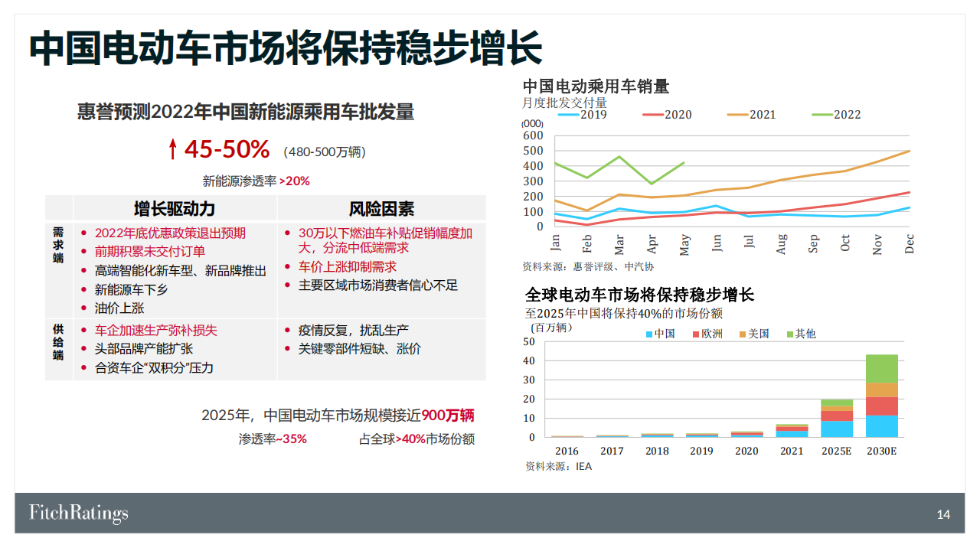980x551 pixels.
Task: Click the 风险因素 column header
Action: [381, 209]
